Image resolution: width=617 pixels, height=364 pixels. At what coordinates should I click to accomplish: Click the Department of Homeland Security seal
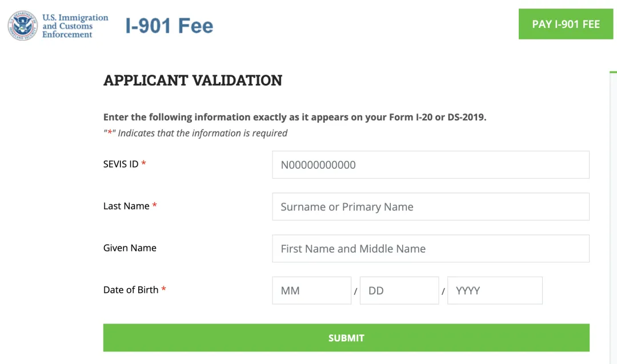pos(23,26)
